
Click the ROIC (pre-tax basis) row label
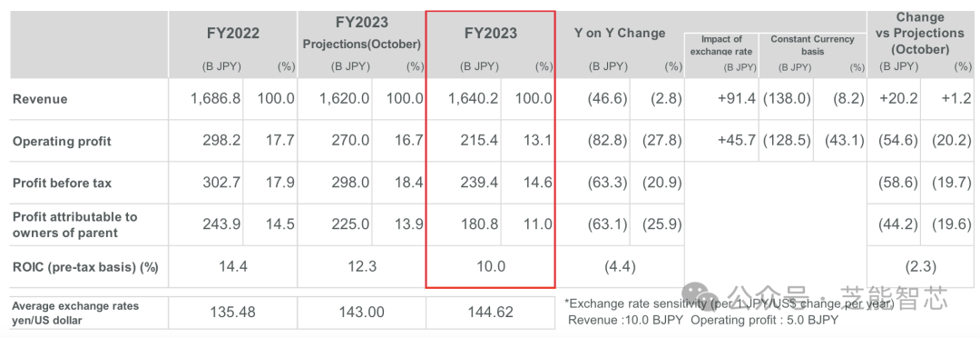click(85, 267)
